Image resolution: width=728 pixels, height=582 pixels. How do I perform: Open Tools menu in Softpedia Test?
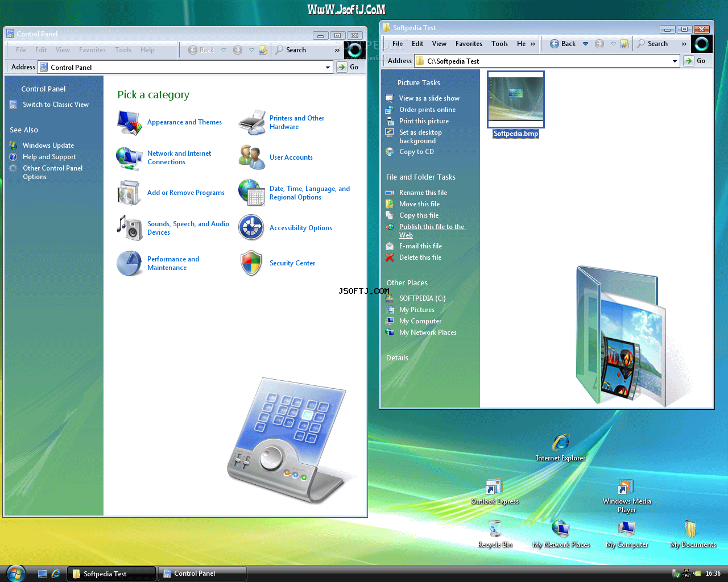click(499, 44)
